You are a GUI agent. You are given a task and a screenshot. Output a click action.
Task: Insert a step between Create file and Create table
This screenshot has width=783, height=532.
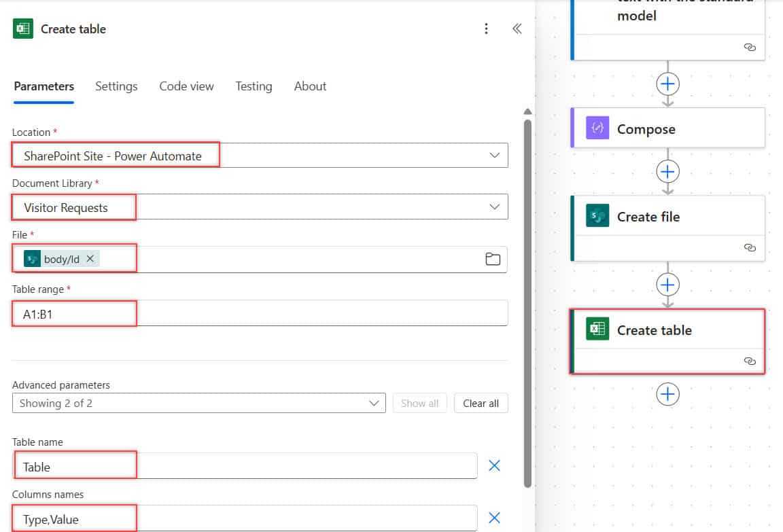click(x=667, y=285)
